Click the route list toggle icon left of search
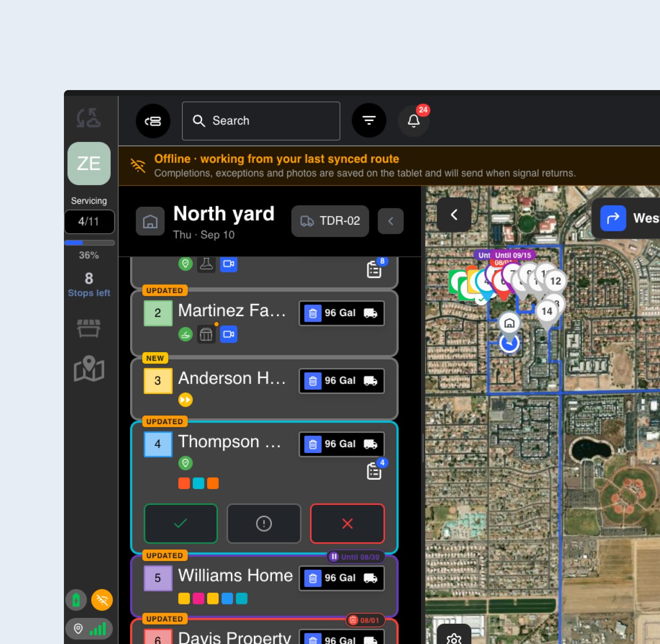660x644 pixels. [153, 121]
